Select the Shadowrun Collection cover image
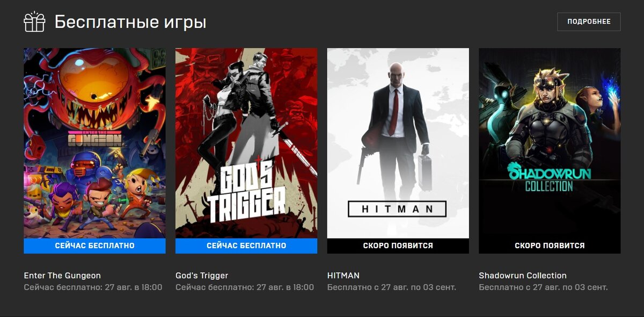Image resolution: width=644 pixels, height=317 pixels. tap(550, 143)
